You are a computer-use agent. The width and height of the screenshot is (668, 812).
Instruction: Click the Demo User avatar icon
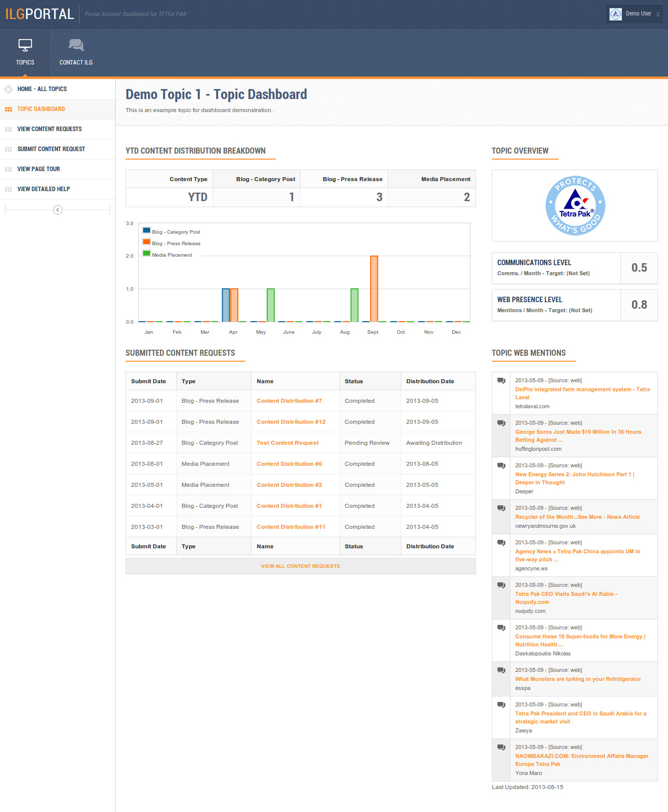coord(615,14)
